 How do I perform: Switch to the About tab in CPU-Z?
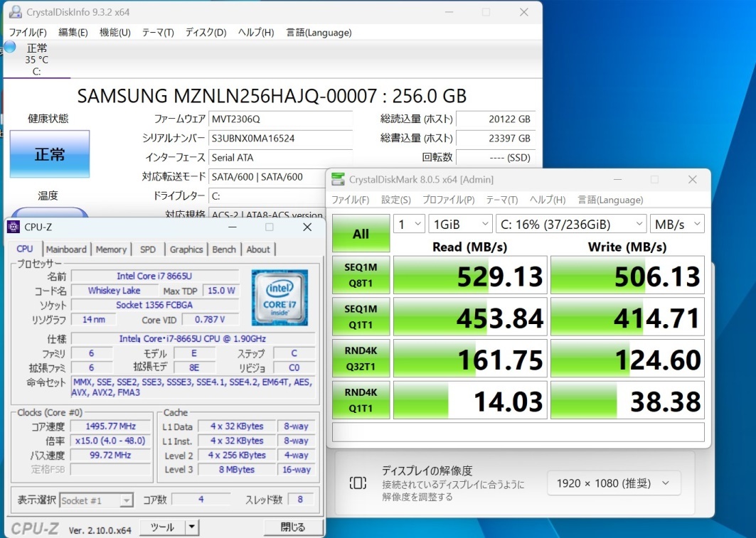(258, 249)
